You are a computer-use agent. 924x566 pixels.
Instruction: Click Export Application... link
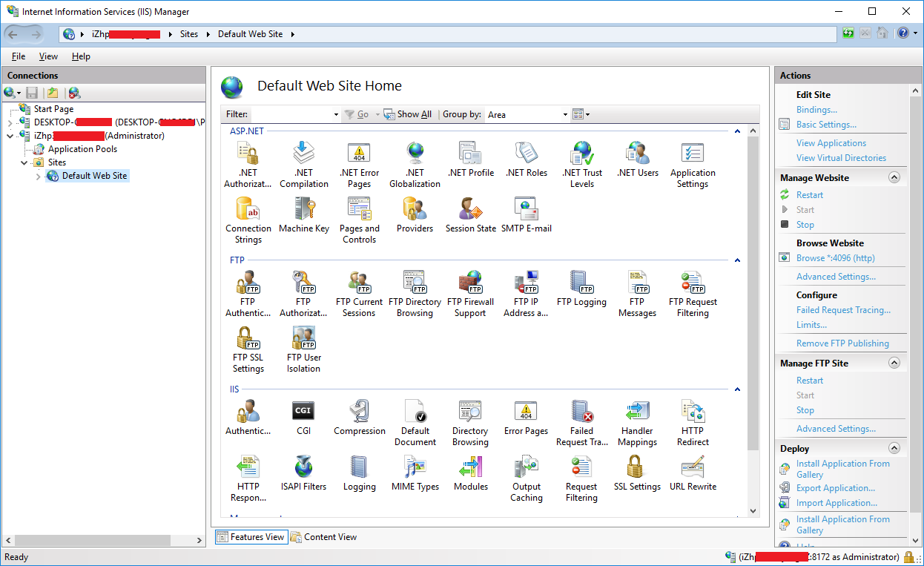point(835,488)
